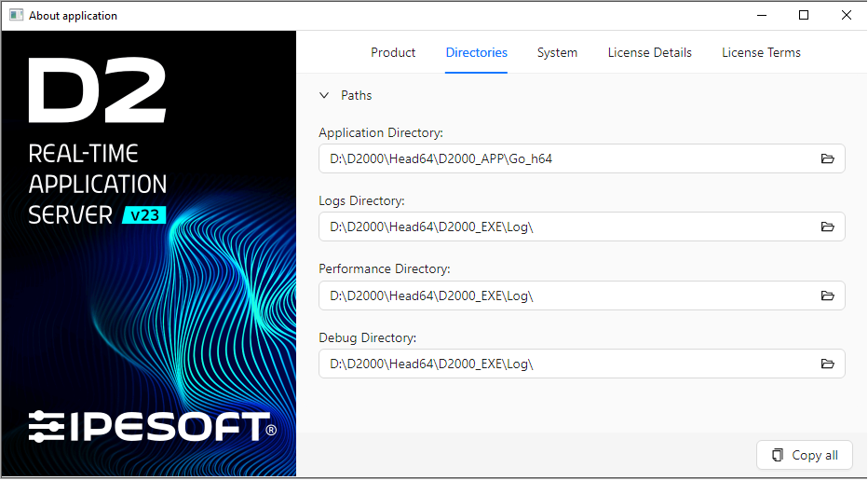This screenshot has width=868, height=481.
Task: Focus the Performance Directory path field
Action: tap(559, 295)
